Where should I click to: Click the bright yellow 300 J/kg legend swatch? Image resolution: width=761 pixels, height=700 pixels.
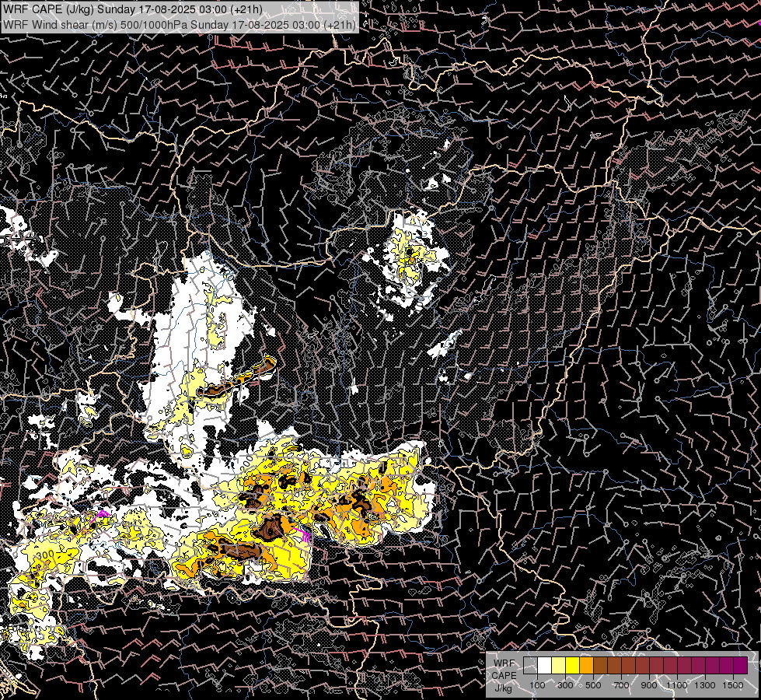click(x=573, y=665)
